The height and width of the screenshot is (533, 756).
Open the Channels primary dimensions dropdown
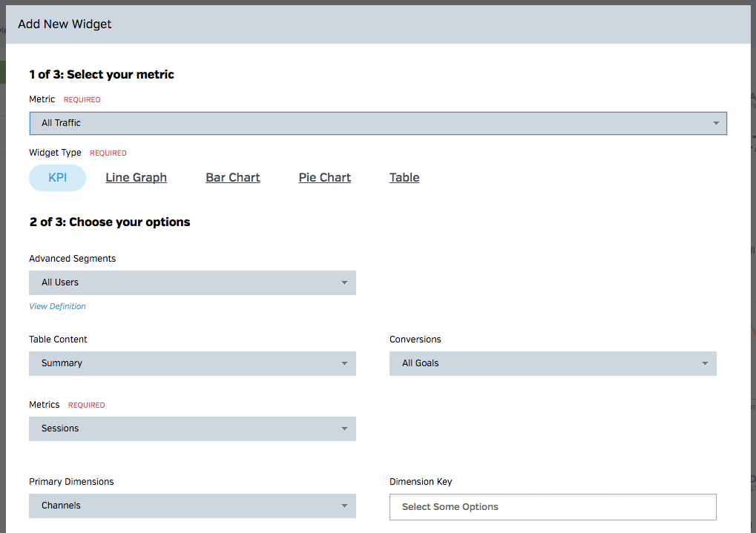185,506
